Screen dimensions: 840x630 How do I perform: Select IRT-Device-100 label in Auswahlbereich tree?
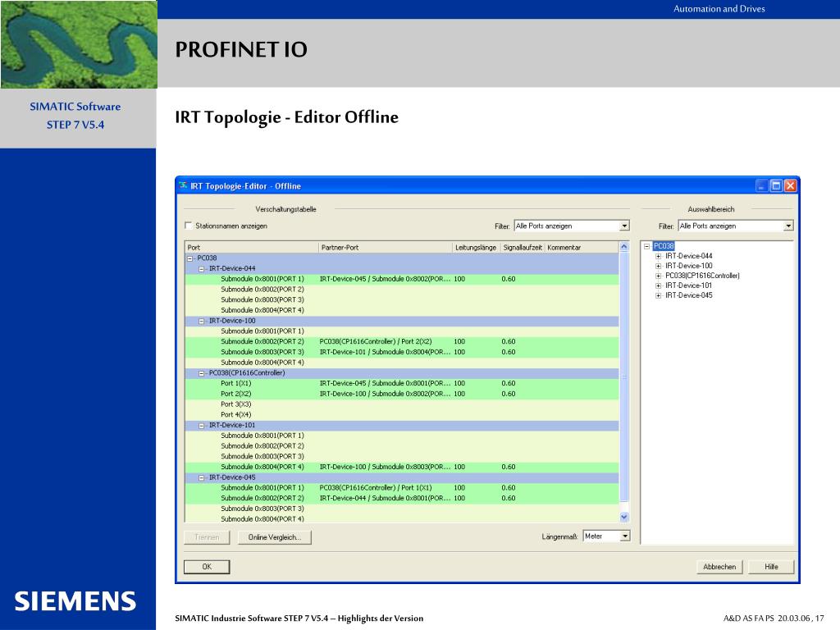pyautogui.click(x=688, y=266)
